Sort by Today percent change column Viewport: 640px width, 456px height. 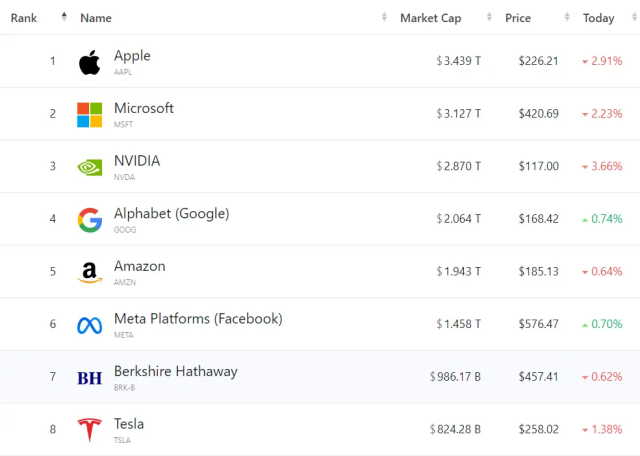599,18
